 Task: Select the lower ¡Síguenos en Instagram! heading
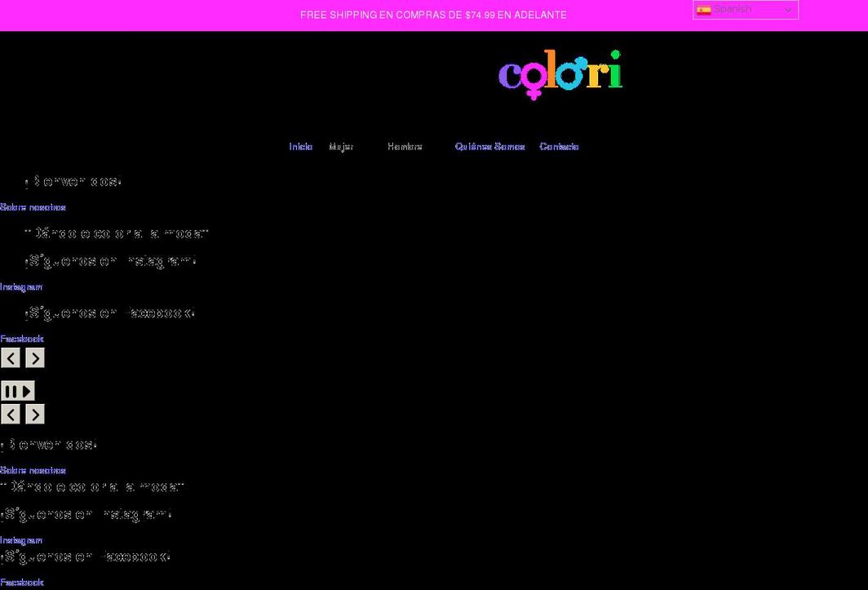click(x=86, y=515)
